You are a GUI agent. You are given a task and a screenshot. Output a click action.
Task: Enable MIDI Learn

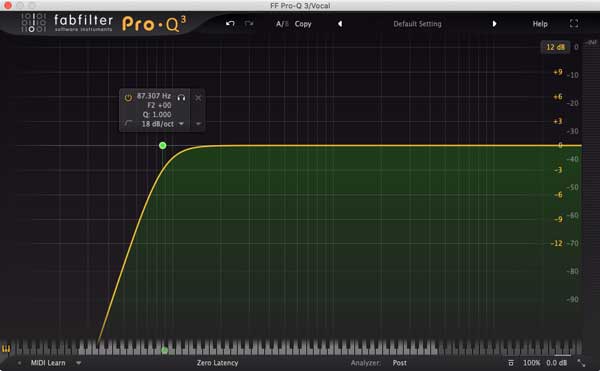click(x=48, y=363)
